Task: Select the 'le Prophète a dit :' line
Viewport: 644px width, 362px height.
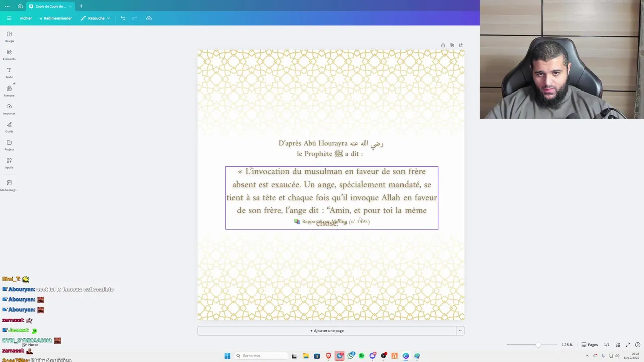Action: (330, 154)
